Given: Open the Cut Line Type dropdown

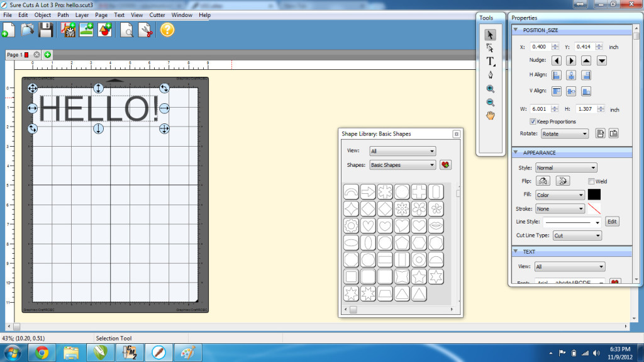Looking at the screenshot, I should point(577,235).
